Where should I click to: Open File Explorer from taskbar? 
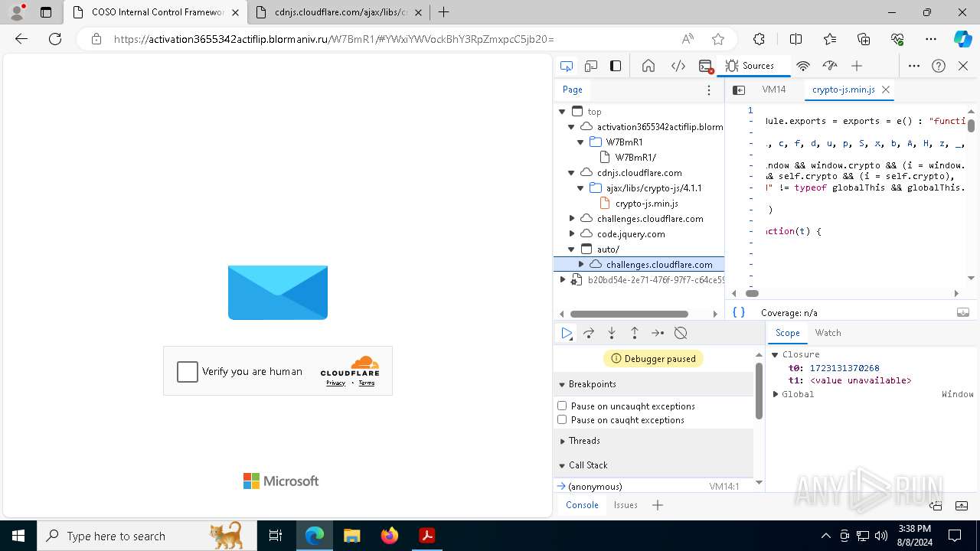point(351,536)
